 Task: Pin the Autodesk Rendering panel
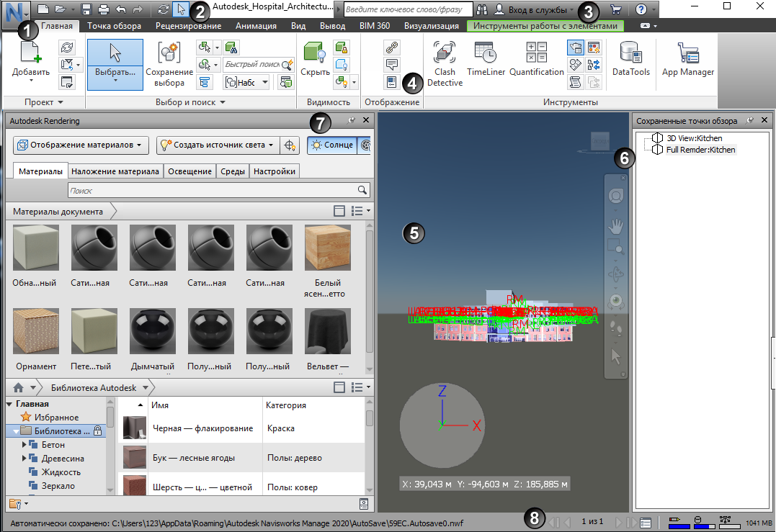click(x=352, y=120)
